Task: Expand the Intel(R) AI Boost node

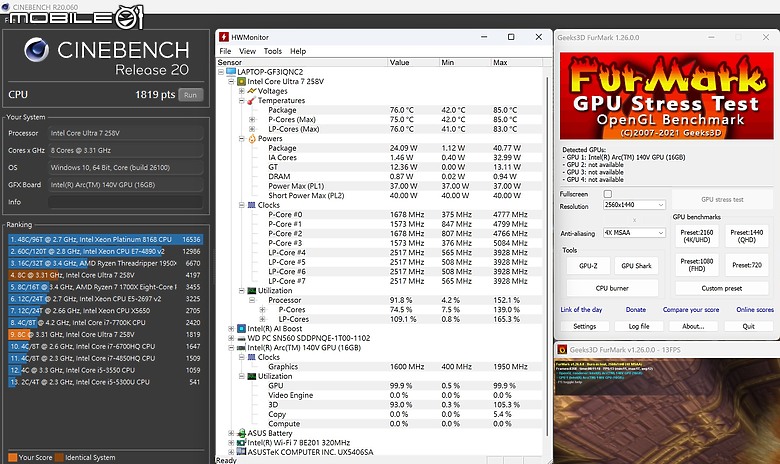Action: (231, 329)
